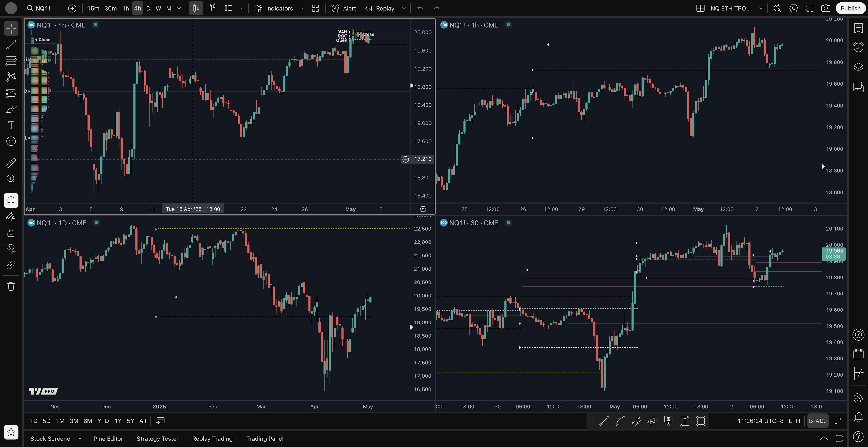Viewport: 868px width, 447px height.
Task: Open the Pine Editor tab
Action: click(x=108, y=439)
